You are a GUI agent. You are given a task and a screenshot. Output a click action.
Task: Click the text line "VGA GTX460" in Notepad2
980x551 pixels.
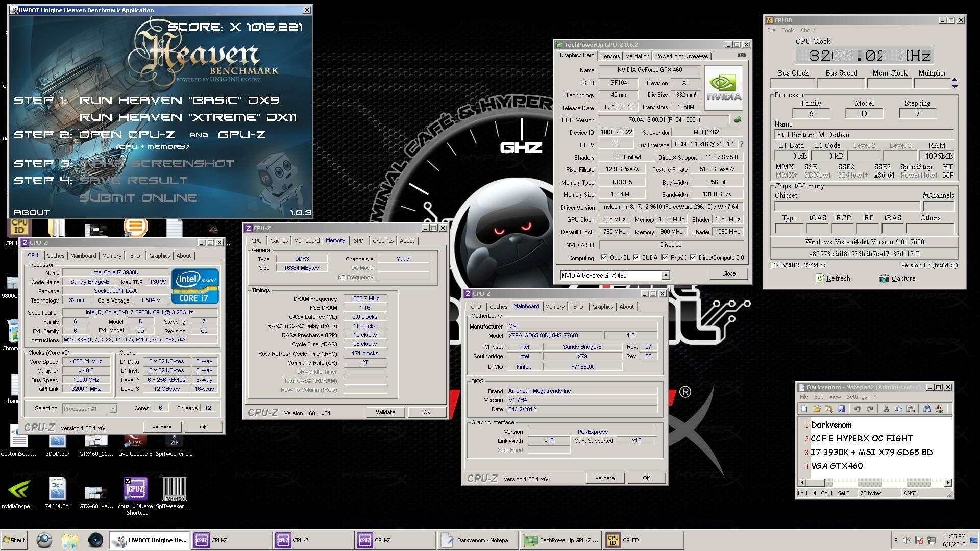[x=837, y=466]
